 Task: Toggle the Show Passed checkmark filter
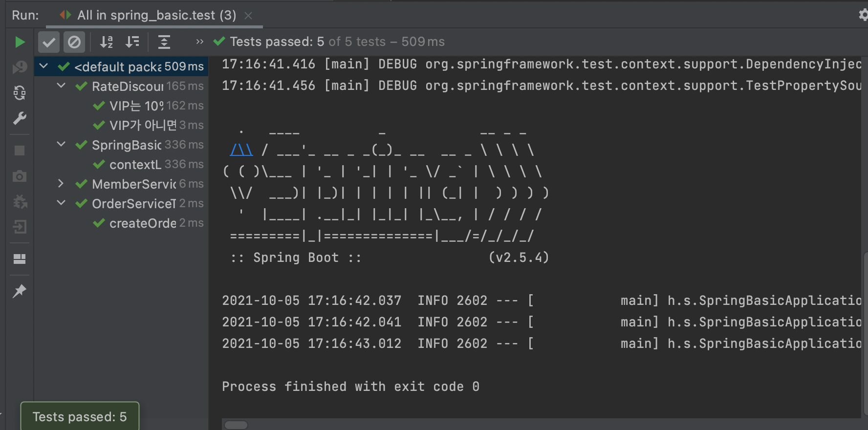49,43
